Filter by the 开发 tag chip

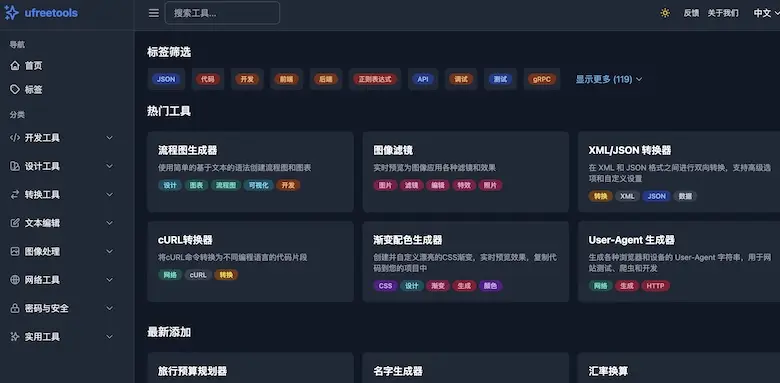click(247, 79)
